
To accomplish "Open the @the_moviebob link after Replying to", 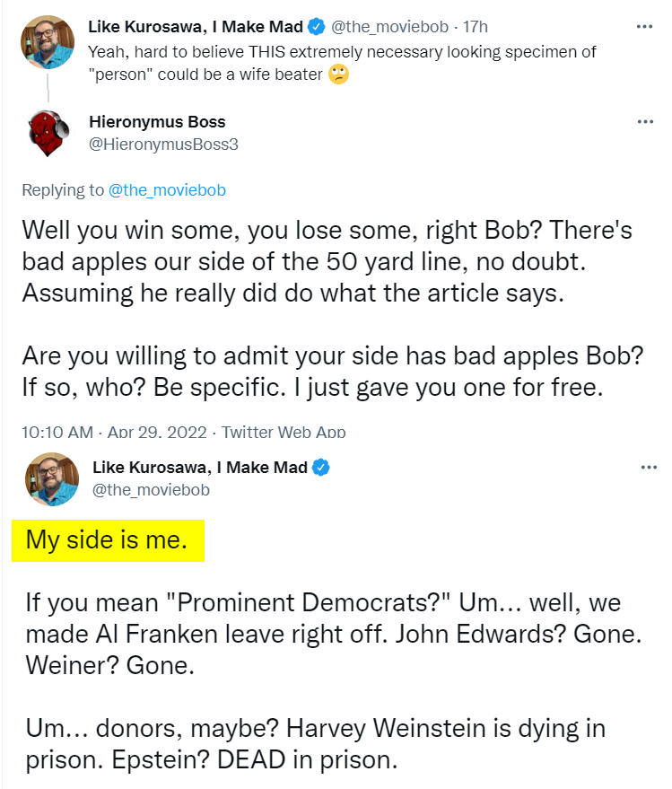I will (167, 190).
